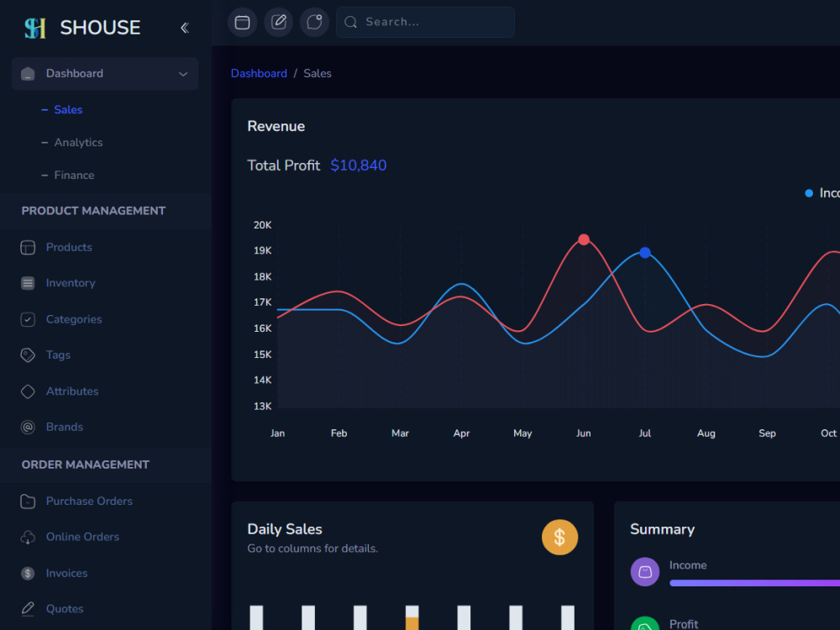Image resolution: width=840 pixels, height=630 pixels.
Task: Open Tags page link
Action: [58, 355]
